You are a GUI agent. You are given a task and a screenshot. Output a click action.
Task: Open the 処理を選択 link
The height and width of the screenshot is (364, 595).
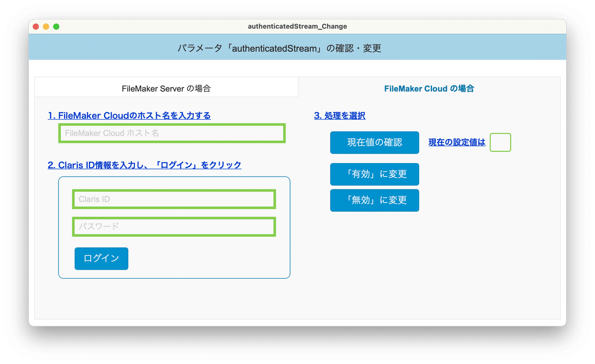[x=339, y=116]
